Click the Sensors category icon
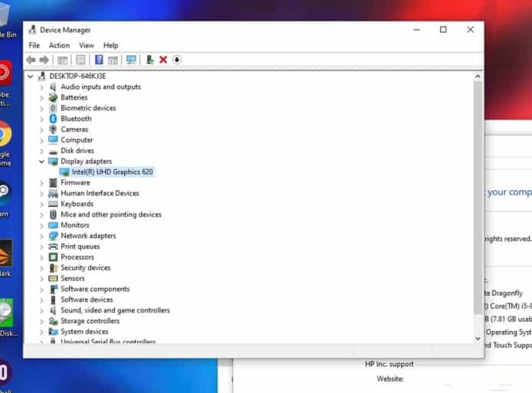Viewport: 532px width, 393px height. pos(53,278)
